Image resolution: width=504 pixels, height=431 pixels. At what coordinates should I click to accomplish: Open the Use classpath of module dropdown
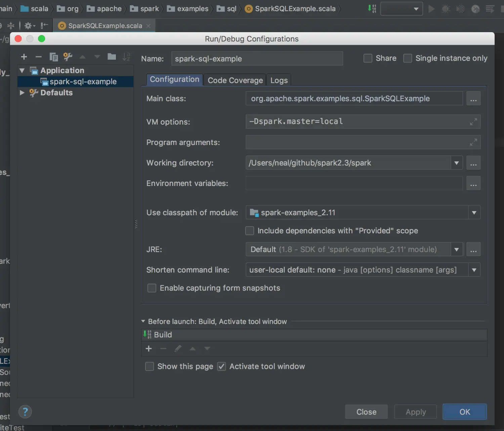474,212
